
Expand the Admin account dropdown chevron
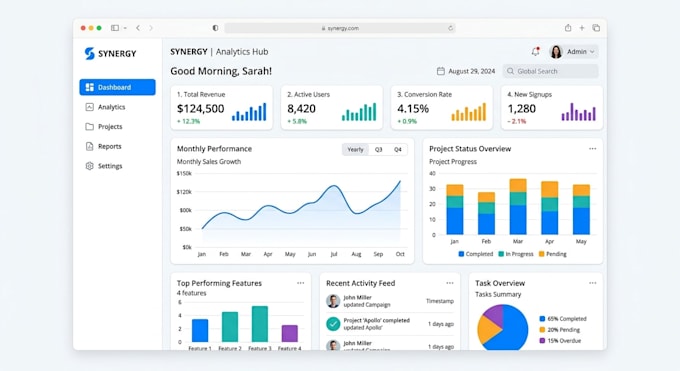[592, 52]
